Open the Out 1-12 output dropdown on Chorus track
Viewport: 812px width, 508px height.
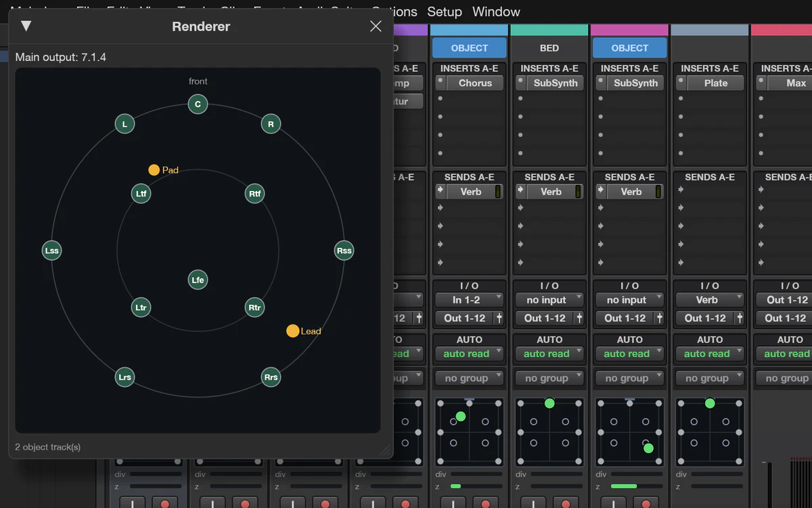[x=464, y=318]
